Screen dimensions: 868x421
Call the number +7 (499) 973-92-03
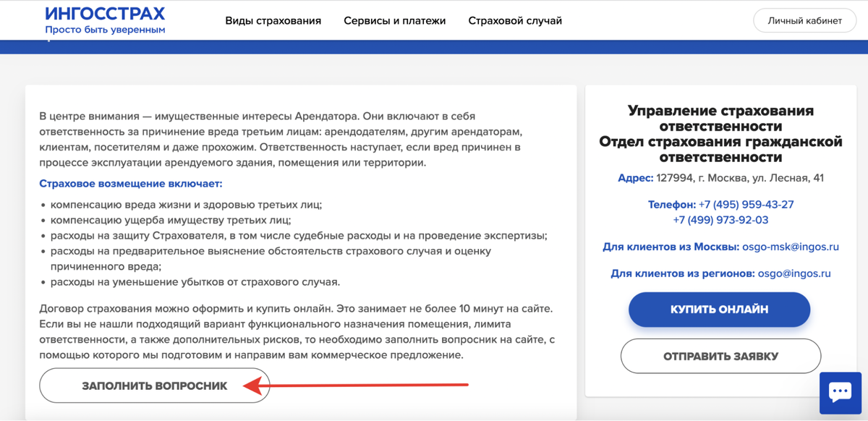click(720, 218)
